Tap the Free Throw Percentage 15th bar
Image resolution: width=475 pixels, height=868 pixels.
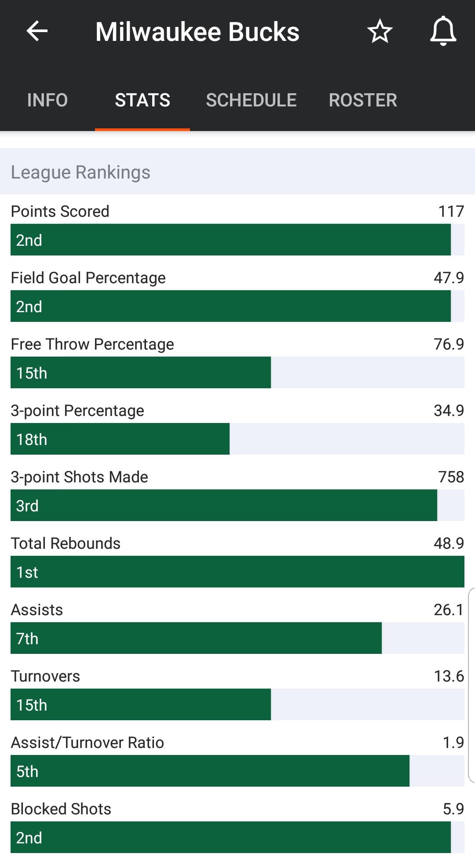pos(141,372)
